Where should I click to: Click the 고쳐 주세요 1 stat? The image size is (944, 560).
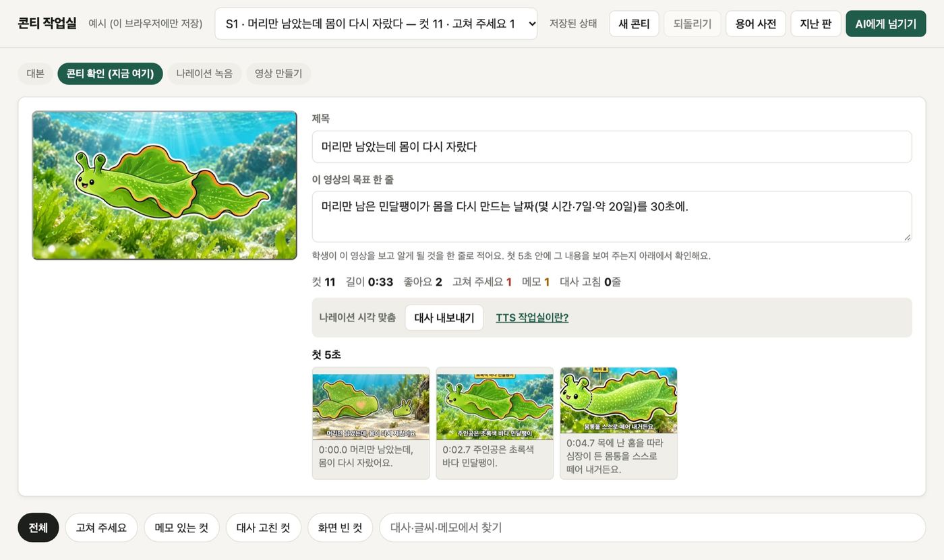click(x=482, y=282)
